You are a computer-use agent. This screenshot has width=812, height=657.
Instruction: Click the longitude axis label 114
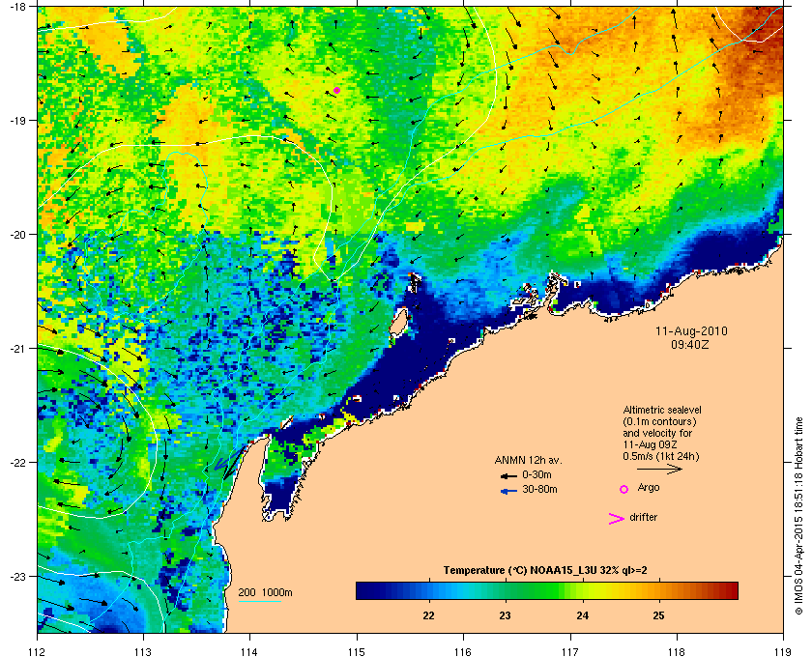tap(249, 651)
